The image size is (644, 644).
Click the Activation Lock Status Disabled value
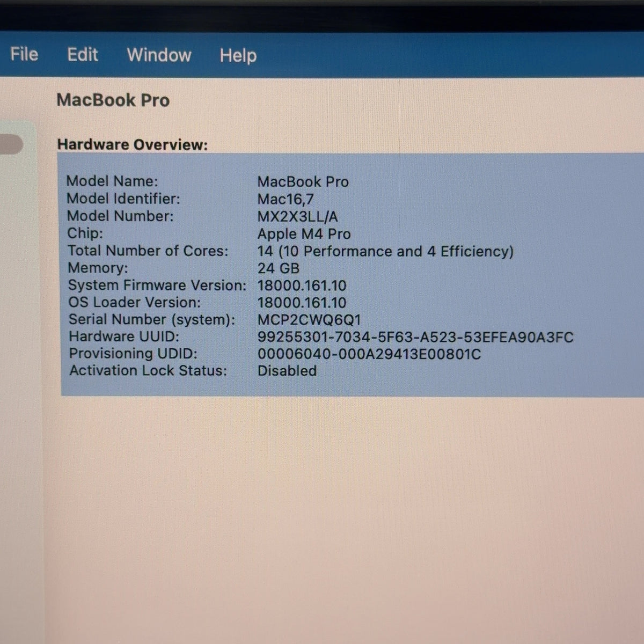point(287,371)
